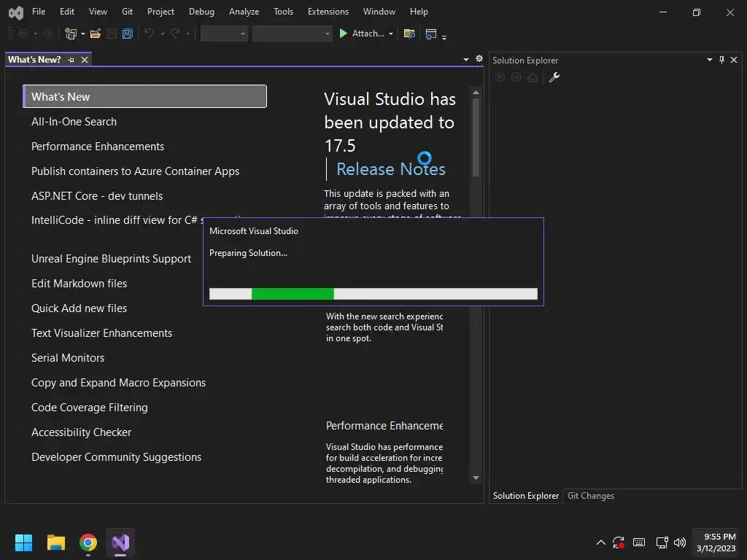Open the document window settings gear
The height and width of the screenshot is (560, 747).
pos(479,58)
